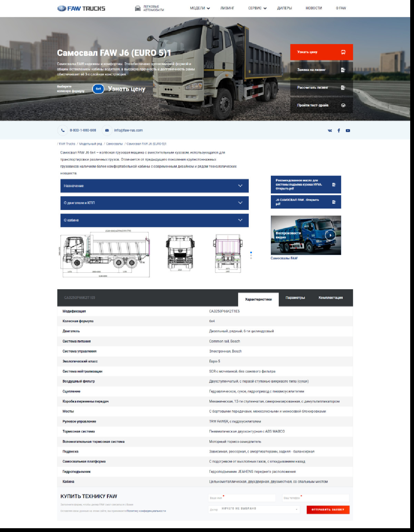Click the info@faw-rus.com email link

pyautogui.click(x=128, y=130)
